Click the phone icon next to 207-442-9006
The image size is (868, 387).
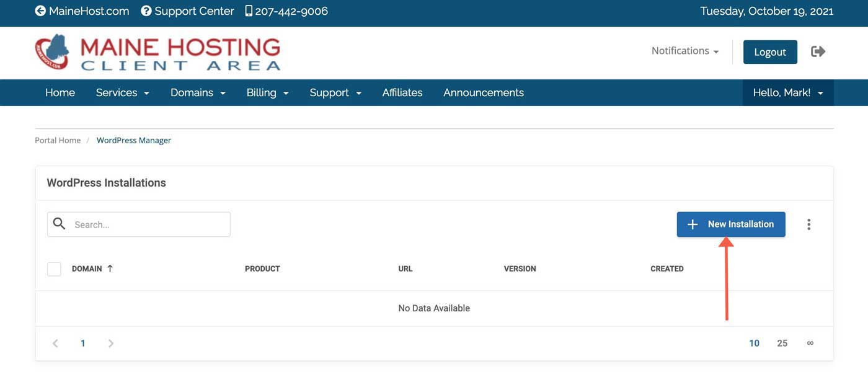(x=247, y=11)
